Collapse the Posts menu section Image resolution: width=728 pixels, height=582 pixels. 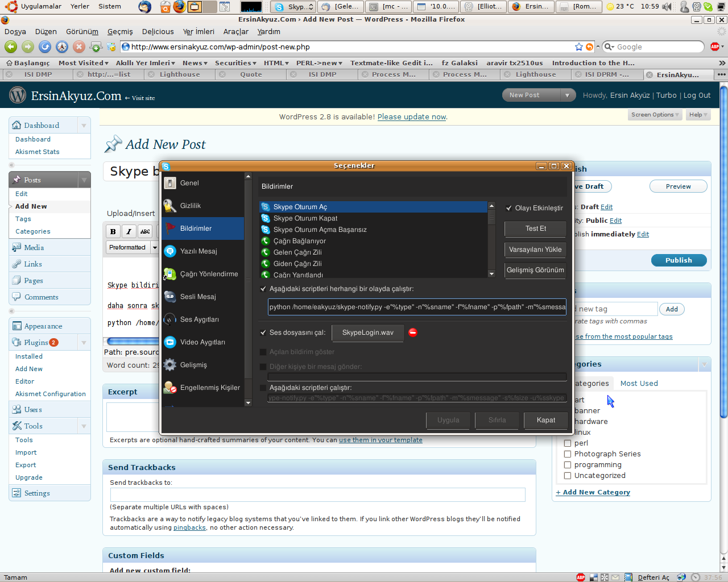[x=84, y=180]
